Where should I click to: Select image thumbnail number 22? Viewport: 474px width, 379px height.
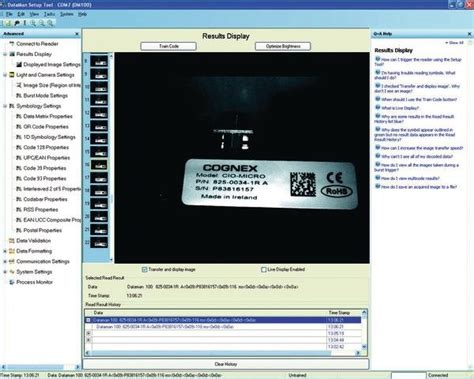click(x=99, y=242)
